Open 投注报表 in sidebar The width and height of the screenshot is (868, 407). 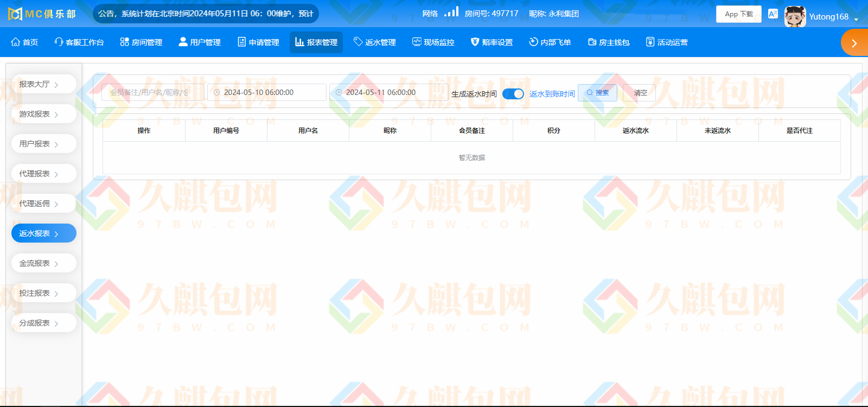(x=44, y=293)
